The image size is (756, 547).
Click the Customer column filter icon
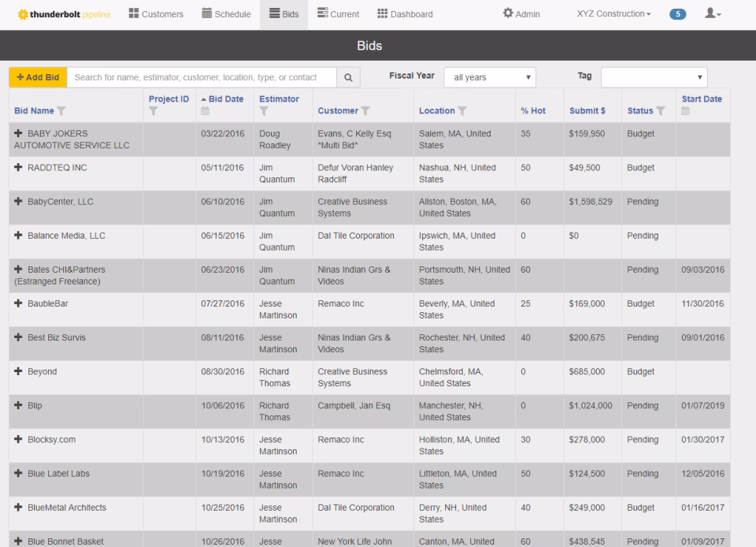[x=365, y=111]
